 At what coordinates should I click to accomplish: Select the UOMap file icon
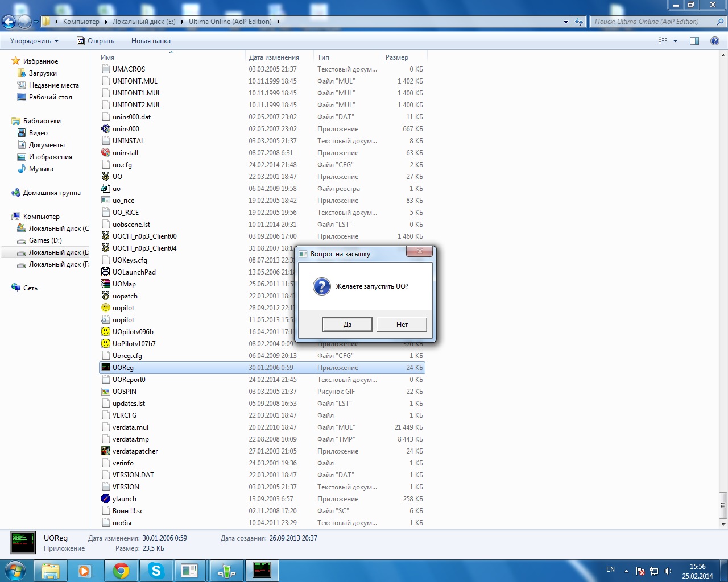pos(106,284)
